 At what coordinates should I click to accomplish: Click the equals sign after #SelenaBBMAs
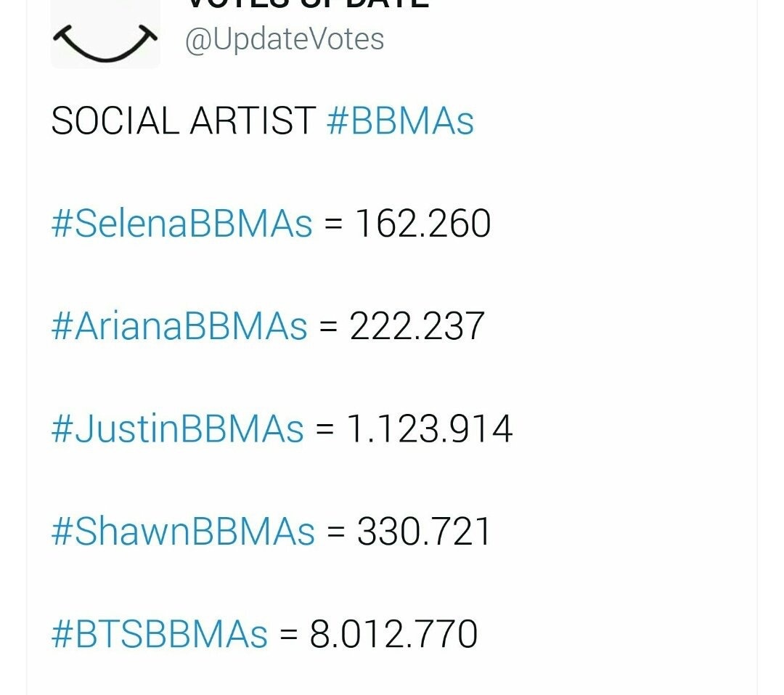click(x=333, y=224)
